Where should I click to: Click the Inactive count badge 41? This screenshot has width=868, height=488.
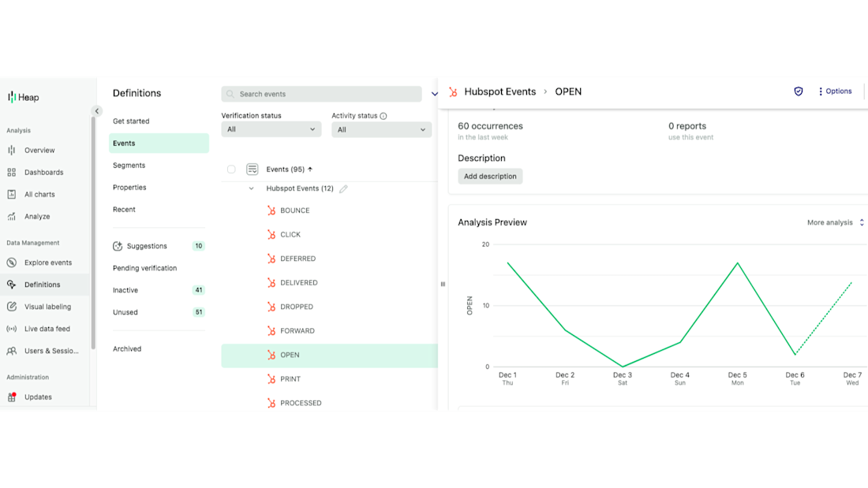[198, 290]
